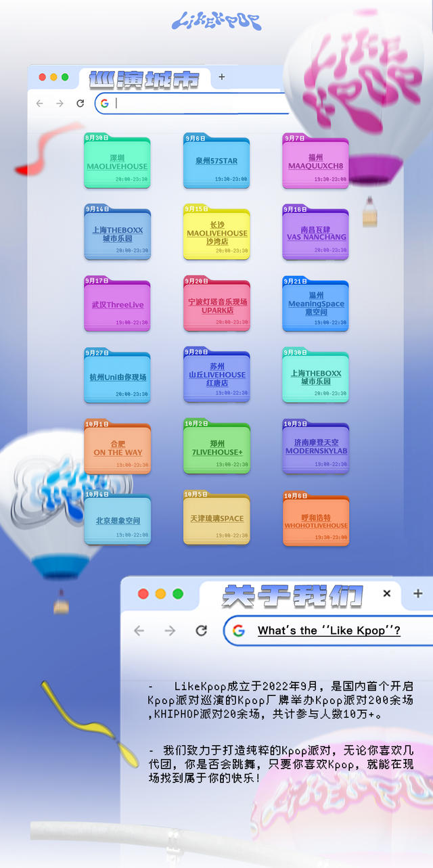Image resolution: width=433 pixels, height=868 pixels.
Task: Click the paragraph starting 我们致力于打造纯粹的Kpop派对
Action: pyautogui.click(x=281, y=764)
